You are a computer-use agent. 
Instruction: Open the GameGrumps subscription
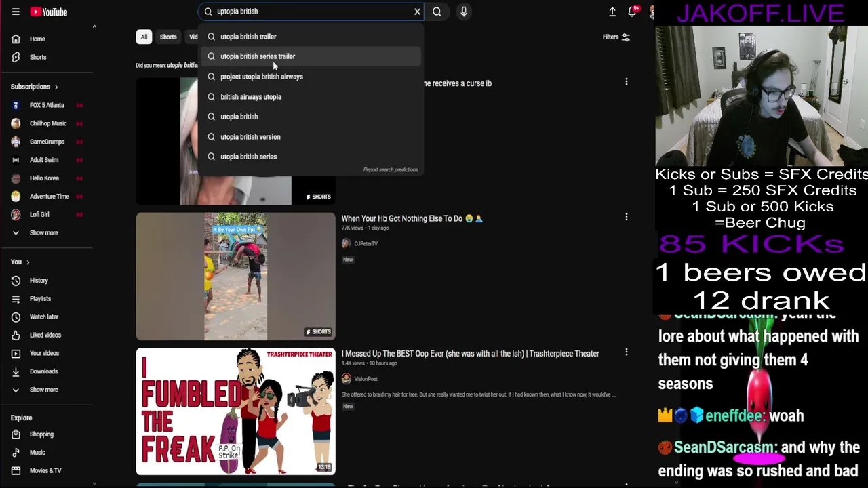47,142
